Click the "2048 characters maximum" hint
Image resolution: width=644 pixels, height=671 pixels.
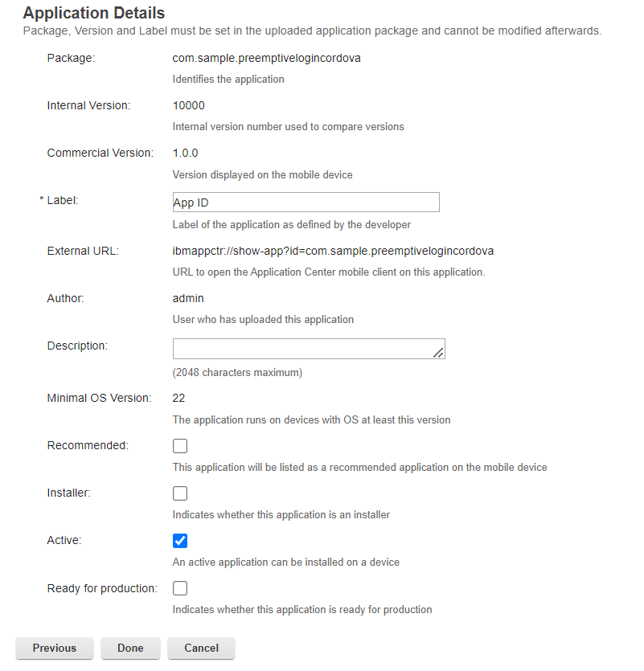pos(237,373)
